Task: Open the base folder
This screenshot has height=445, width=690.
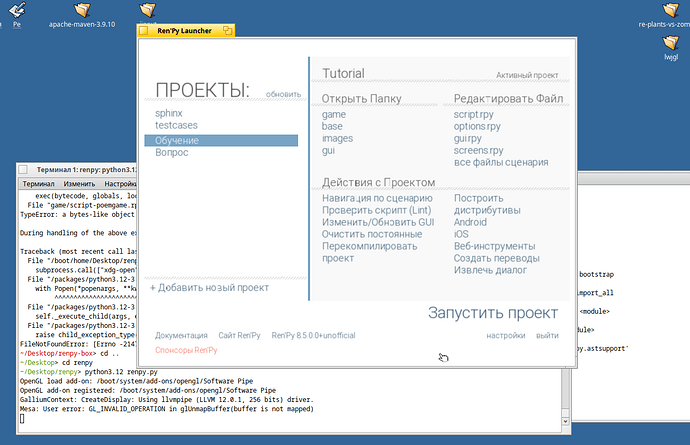Action: 332,126
